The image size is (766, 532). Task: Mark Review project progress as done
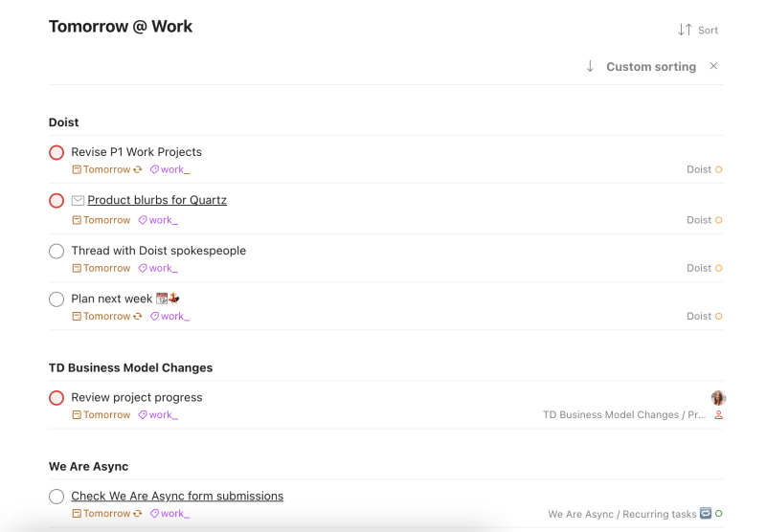56,398
